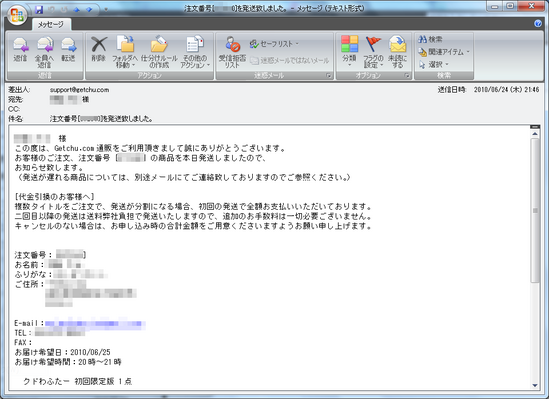Click the line beginning この度は、Getchu.com 通販

[150, 148]
